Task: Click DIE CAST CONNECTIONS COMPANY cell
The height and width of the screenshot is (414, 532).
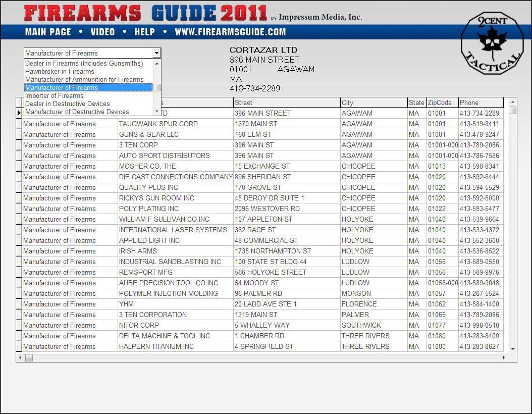Action: click(176, 177)
